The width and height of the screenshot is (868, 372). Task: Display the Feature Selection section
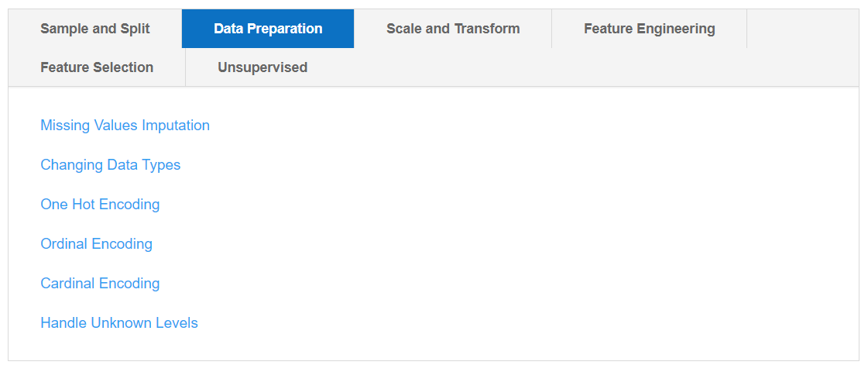[x=97, y=67]
